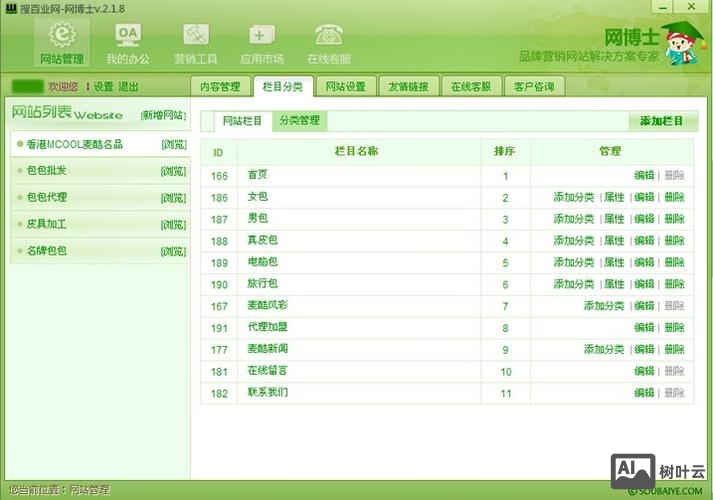Click 浏览 for 包包批发
713x500 pixels.
click(174, 171)
